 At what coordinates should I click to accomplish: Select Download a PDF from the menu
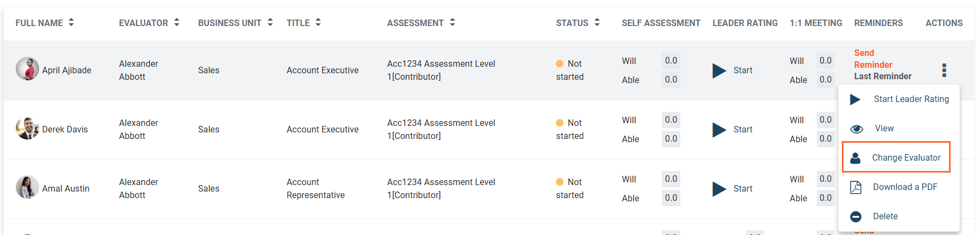pos(905,187)
